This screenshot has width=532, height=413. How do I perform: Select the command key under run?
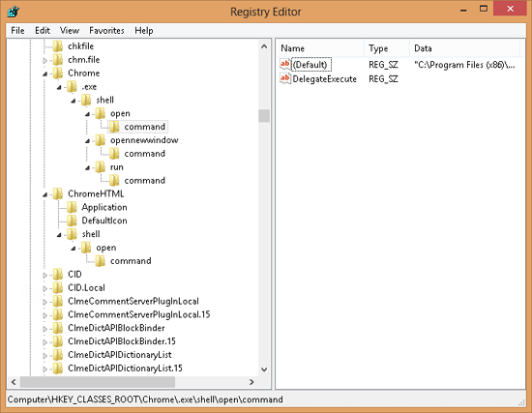pos(144,181)
